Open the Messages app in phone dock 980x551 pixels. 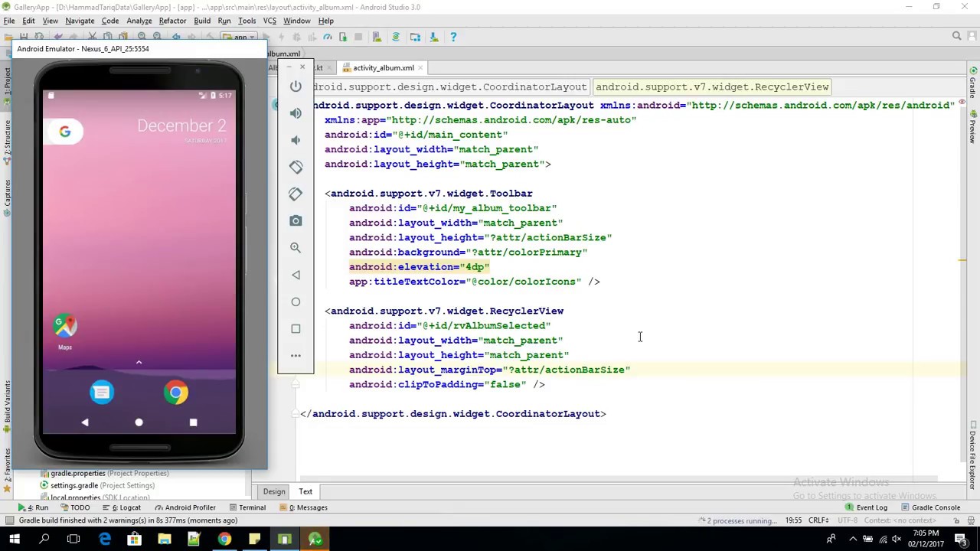click(102, 393)
